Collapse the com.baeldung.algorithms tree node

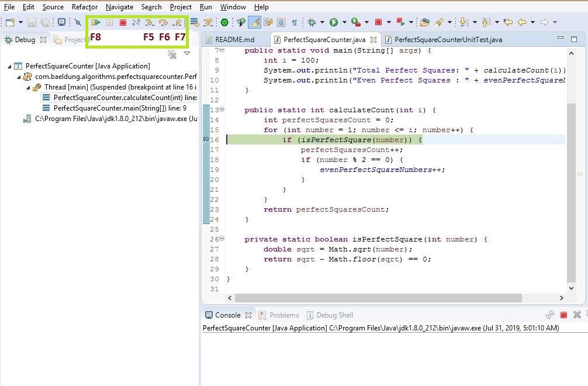pos(19,77)
